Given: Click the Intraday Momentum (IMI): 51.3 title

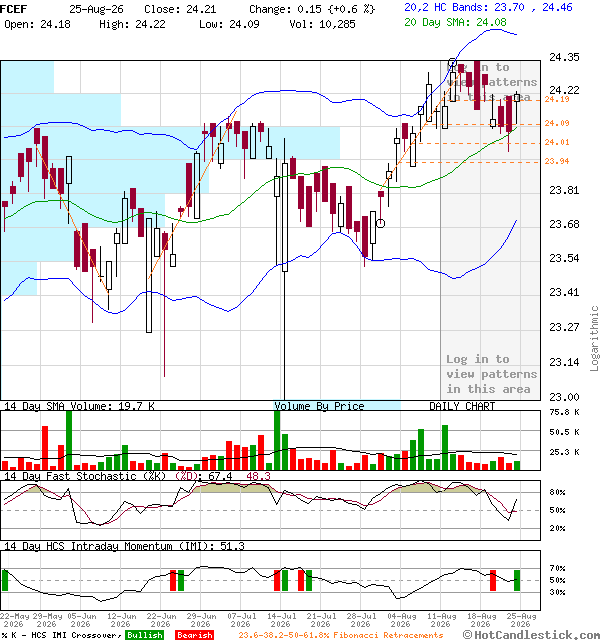Looking at the screenshot, I should (124, 546).
